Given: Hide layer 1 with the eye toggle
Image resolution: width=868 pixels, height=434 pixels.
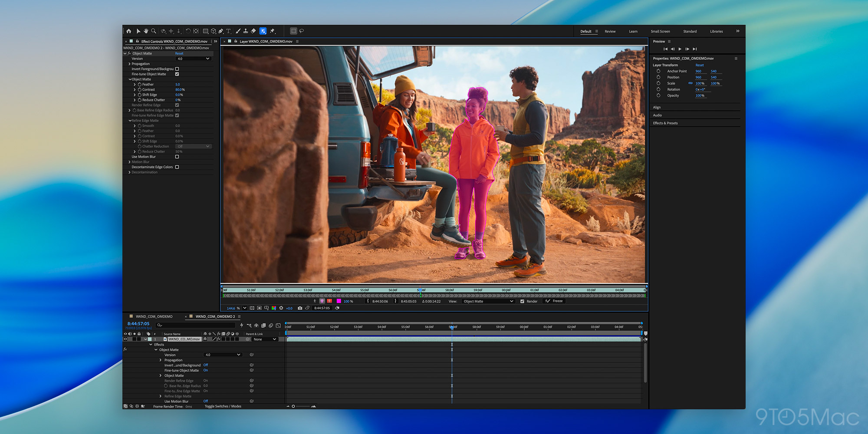Looking at the screenshot, I should click(x=125, y=339).
